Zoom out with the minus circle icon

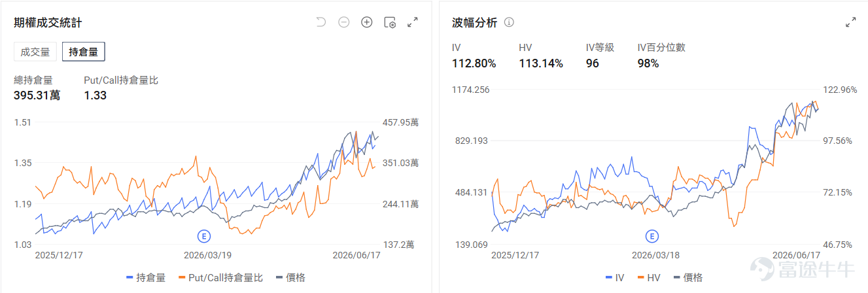click(x=343, y=22)
